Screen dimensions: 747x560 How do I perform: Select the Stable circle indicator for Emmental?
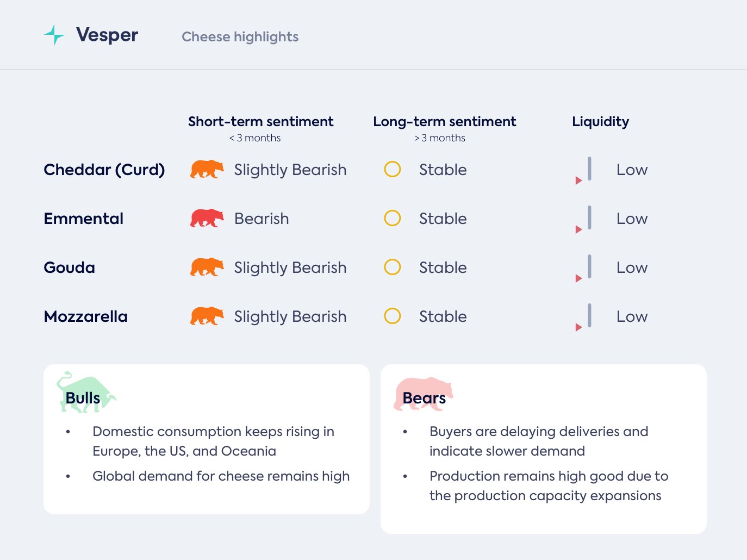point(393,219)
